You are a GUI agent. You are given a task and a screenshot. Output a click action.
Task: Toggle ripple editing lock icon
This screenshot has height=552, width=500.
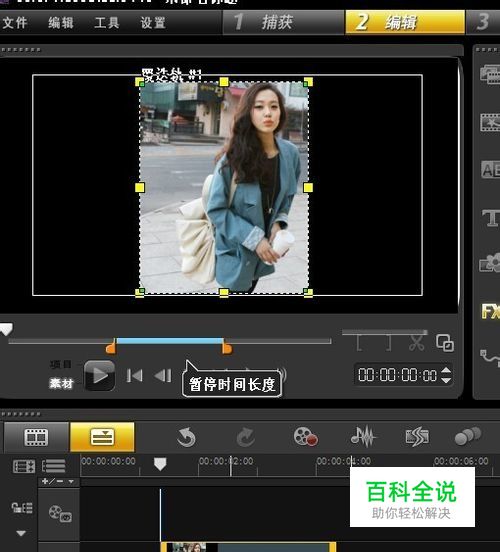point(22,508)
